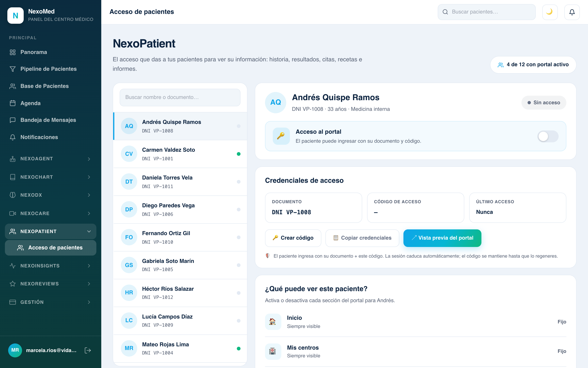Click the green active dot for Carmen Valdez Soto

(239, 154)
